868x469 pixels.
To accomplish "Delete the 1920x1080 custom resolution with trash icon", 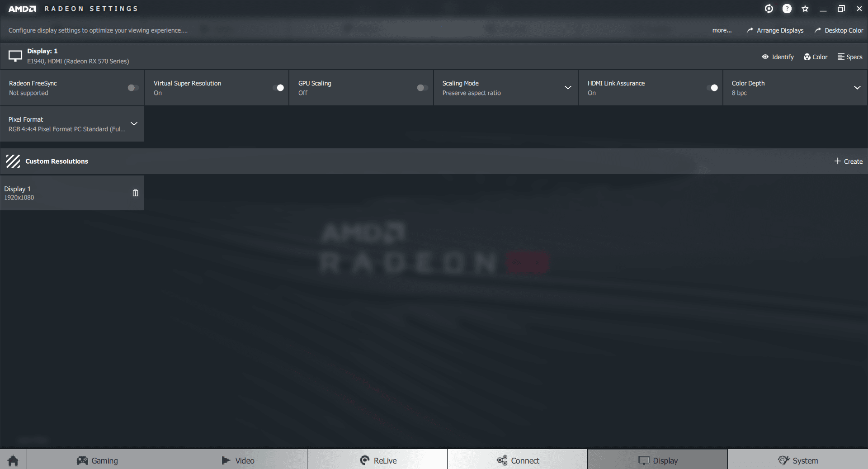I will pyautogui.click(x=135, y=193).
